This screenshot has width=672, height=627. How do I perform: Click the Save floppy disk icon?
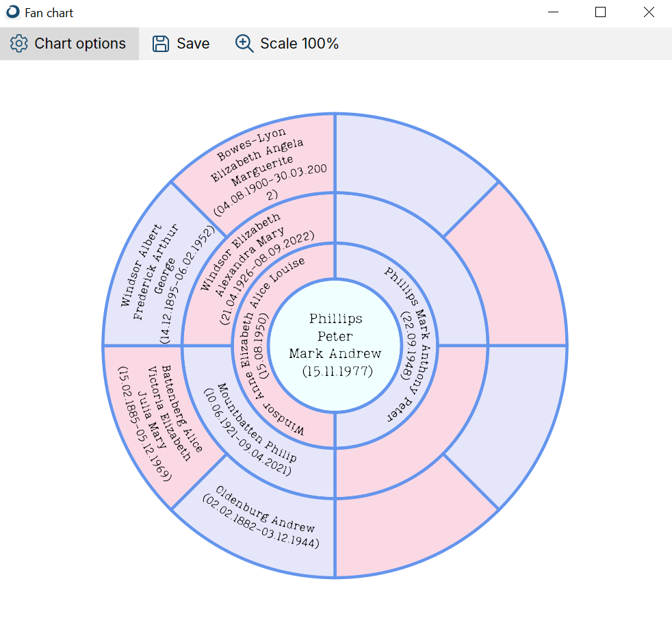[x=161, y=44]
